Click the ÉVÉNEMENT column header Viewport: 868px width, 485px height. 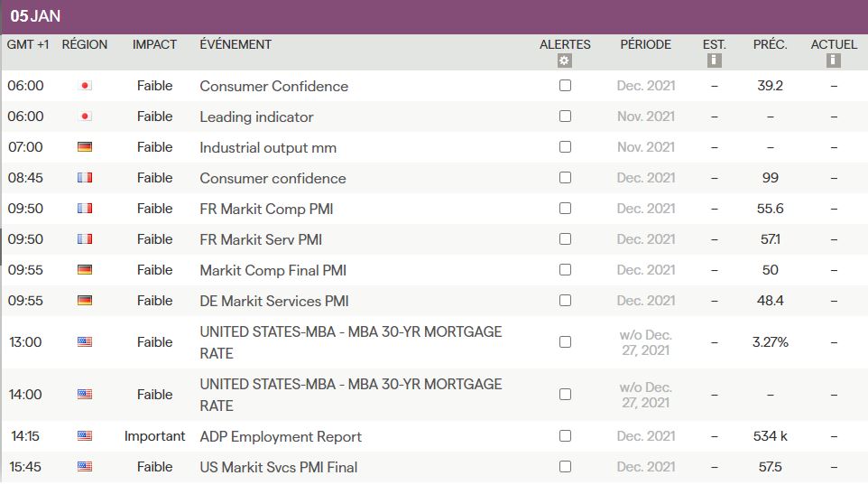point(235,44)
